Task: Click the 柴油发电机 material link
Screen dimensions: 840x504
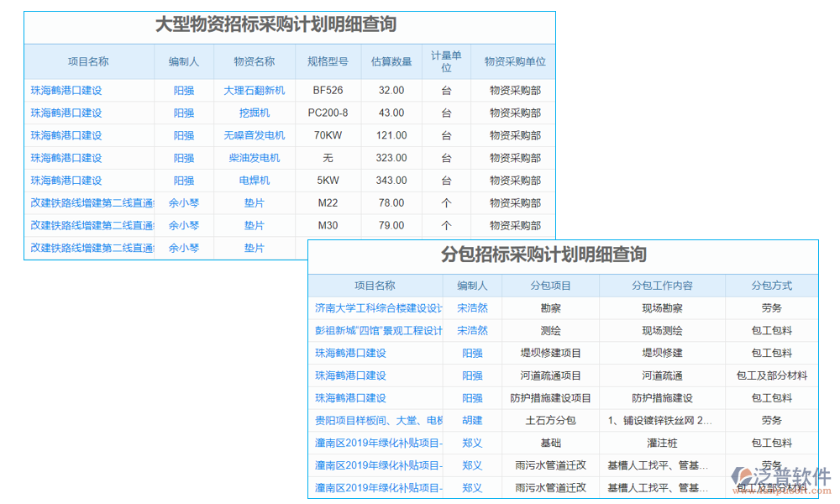Action: (255, 158)
